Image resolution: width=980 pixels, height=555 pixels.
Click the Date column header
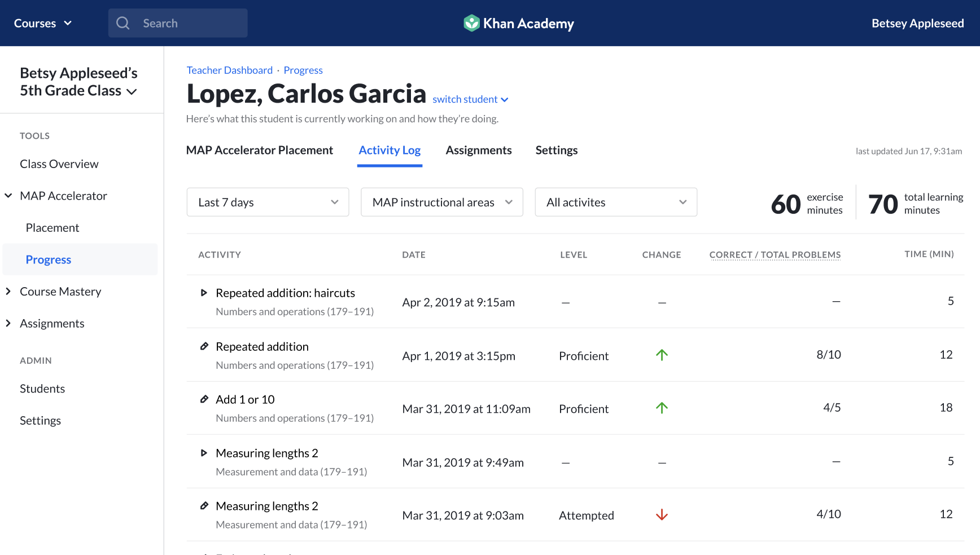(414, 254)
